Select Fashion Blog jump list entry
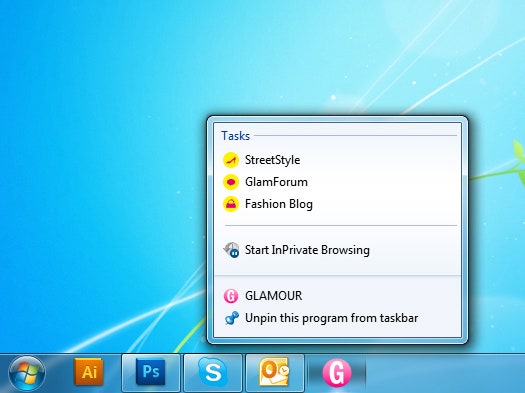 [338, 204]
